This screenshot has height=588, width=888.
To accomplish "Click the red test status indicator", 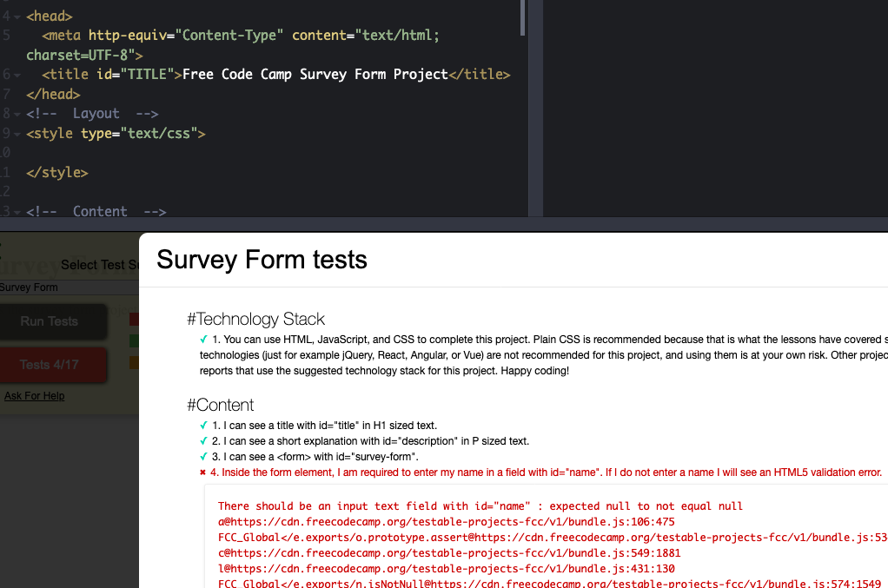I will coord(134,318).
